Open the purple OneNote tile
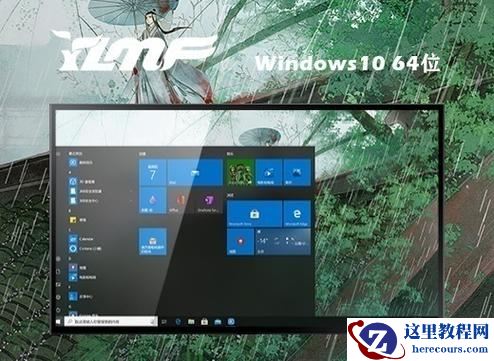Viewport: 494px width, 361px height. point(209,200)
